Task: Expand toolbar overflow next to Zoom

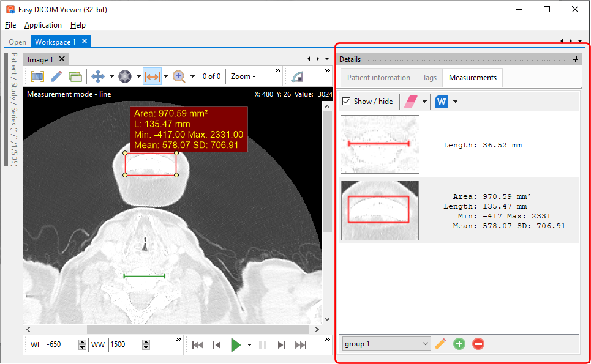Action: (278, 71)
